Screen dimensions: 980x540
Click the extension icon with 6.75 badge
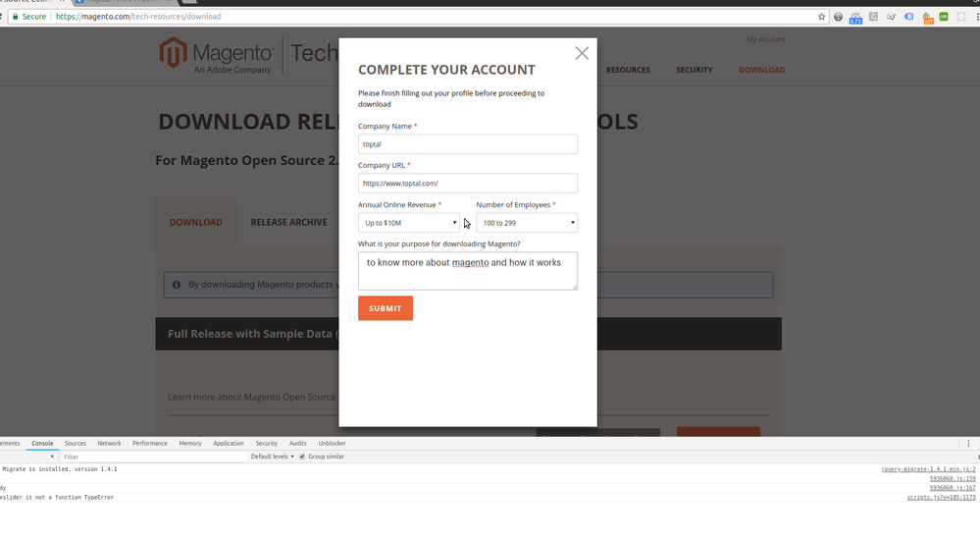[855, 17]
